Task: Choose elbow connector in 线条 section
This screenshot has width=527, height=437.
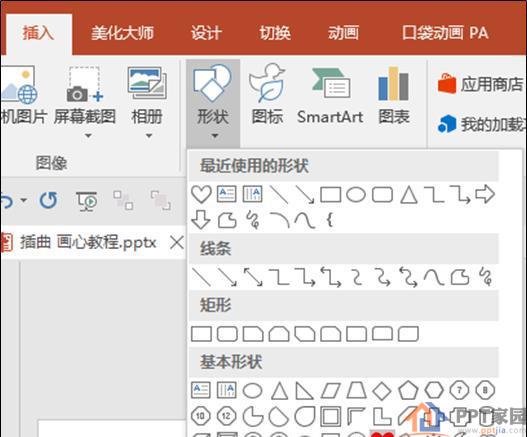Action: 279,278
